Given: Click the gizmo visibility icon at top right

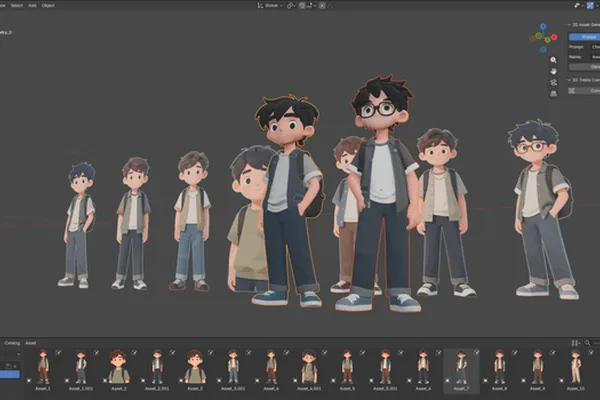Looking at the screenshot, I should [577, 5].
